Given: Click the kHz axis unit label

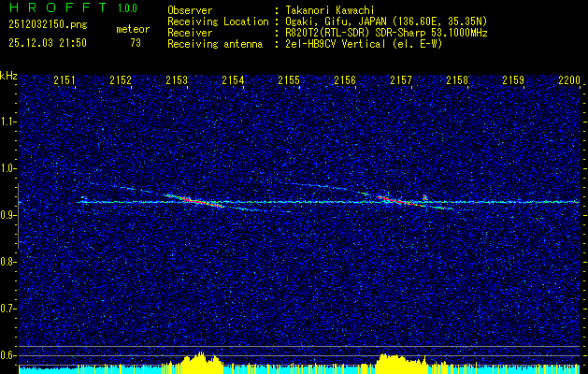Looking at the screenshot, I should 8,76.
